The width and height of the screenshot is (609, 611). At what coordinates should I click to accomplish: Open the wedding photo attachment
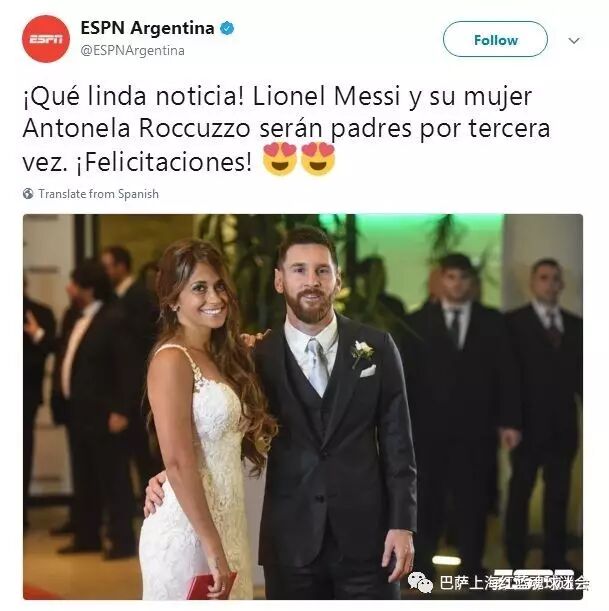[x=303, y=407]
